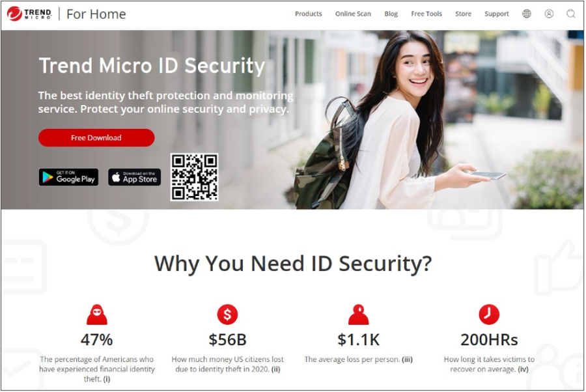The width and height of the screenshot is (586, 392).
Task: Get the app on Google Play
Action: pyautogui.click(x=69, y=177)
